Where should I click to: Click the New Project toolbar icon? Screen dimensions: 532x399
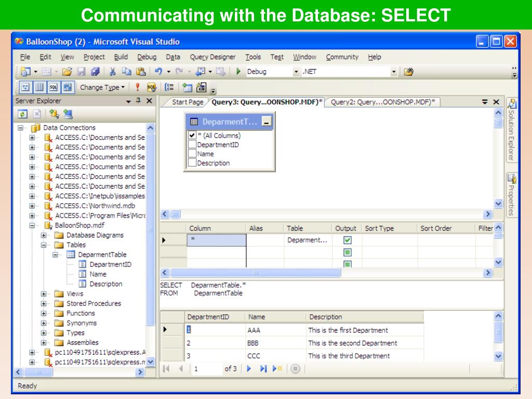tap(26, 72)
